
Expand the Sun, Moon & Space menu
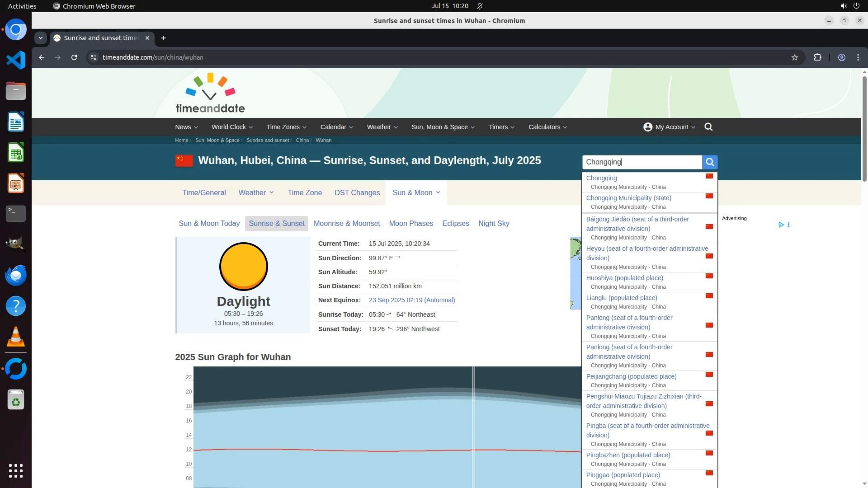point(443,127)
